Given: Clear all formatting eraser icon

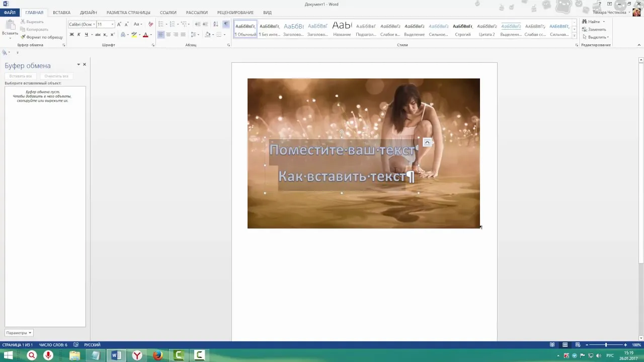Looking at the screenshot, I should 150,24.
